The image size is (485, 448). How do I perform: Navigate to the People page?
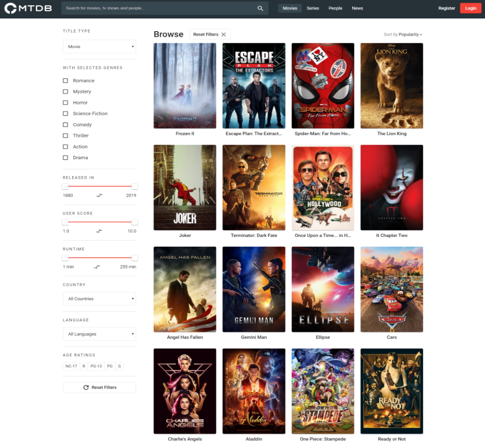tap(335, 8)
